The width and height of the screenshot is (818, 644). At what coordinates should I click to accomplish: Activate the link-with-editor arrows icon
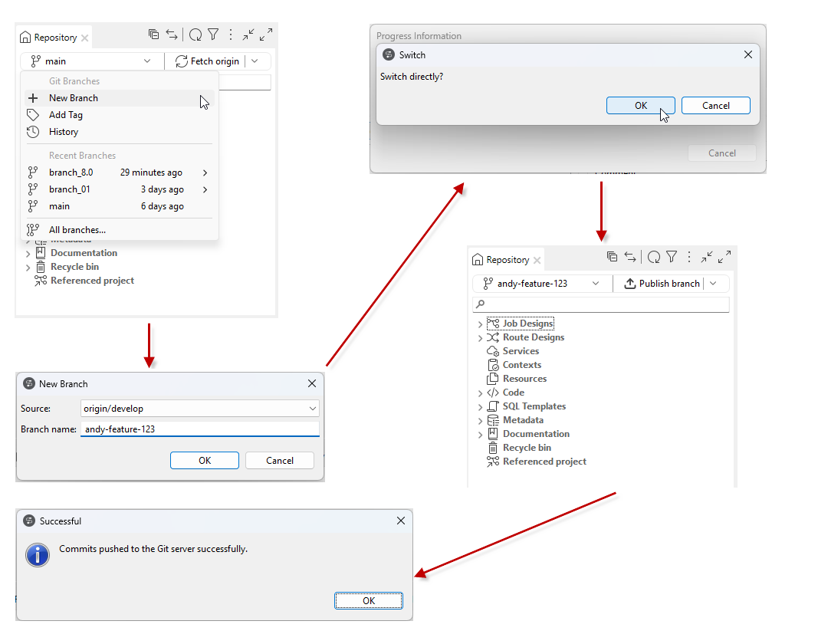[x=172, y=34]
